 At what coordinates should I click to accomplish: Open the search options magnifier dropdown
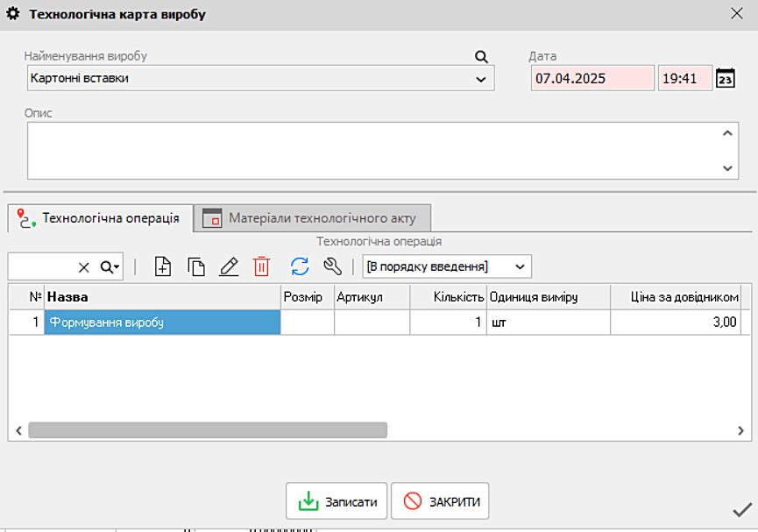point(110,266)
